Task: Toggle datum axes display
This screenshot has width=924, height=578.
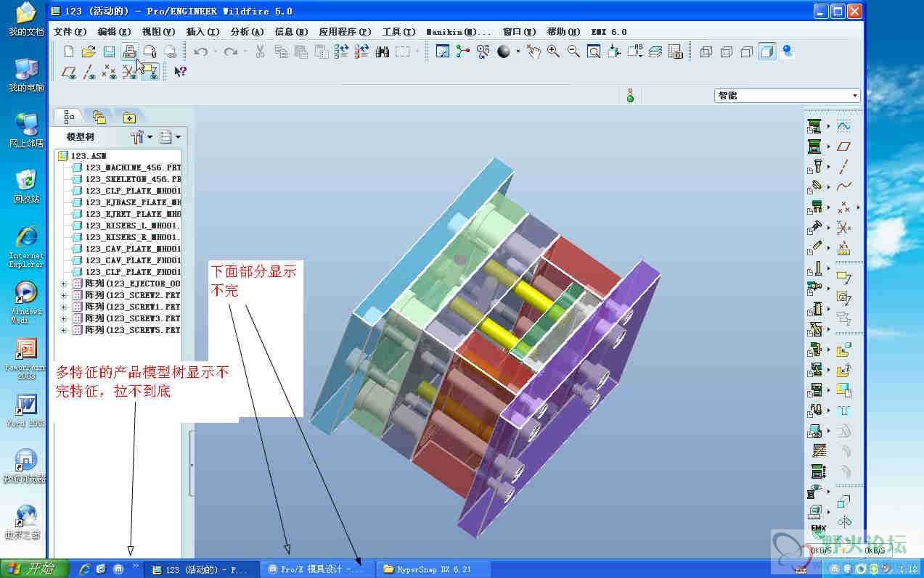Action: (x=89, y=71)
